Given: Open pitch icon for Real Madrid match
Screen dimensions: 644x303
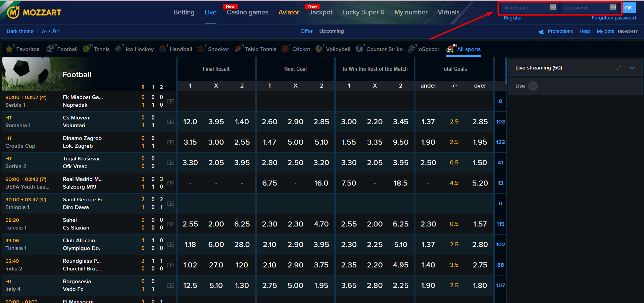Looking at the screenshot, I should click(x=171, y=183).
